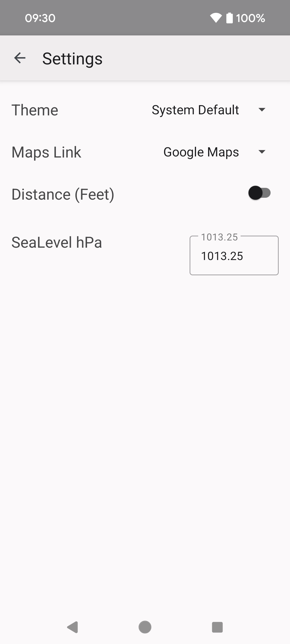The image size is (290, 644).
Task: Tap the Theme setting label
Action: (x=35, y=110)
